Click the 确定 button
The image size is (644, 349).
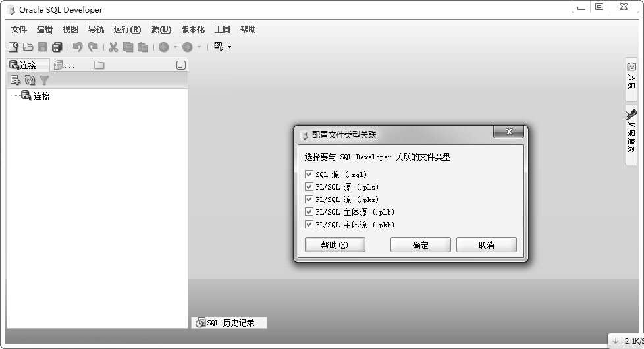point(421,245)
